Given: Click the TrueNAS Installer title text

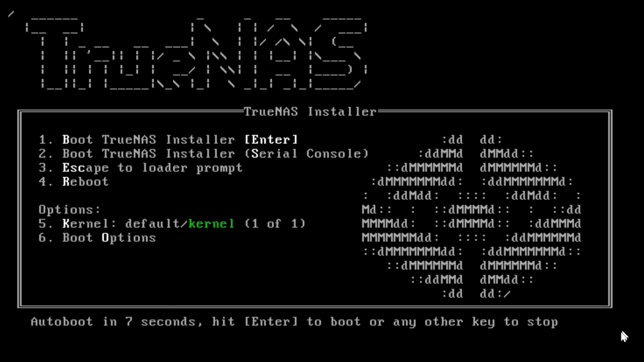Looking at the screenshot, I should pos(310,112).
